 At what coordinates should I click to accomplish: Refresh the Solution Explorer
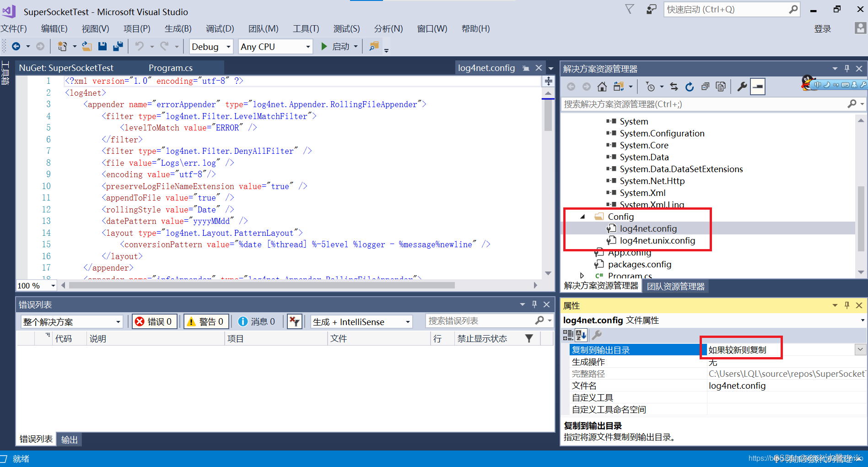click(689, 86)
